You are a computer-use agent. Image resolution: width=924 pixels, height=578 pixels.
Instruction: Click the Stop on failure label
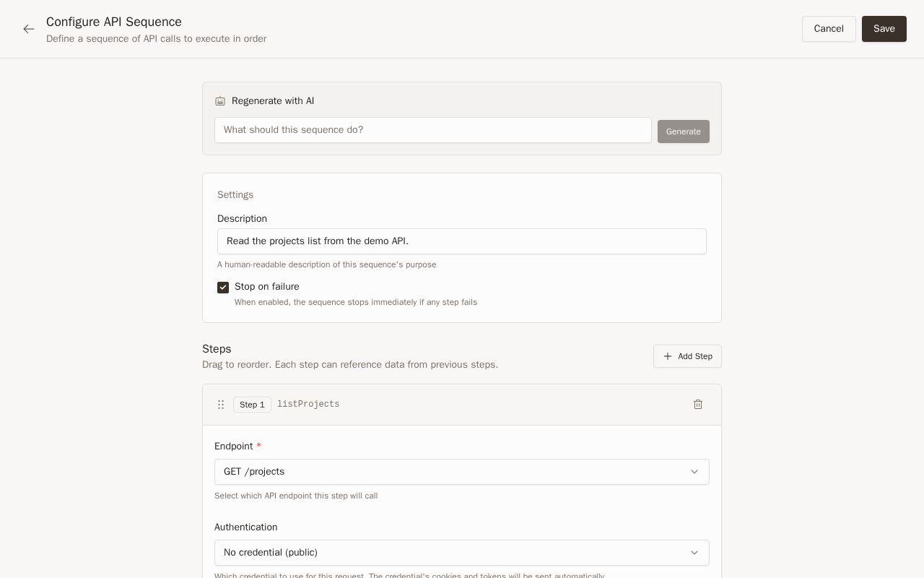(267, 287)
